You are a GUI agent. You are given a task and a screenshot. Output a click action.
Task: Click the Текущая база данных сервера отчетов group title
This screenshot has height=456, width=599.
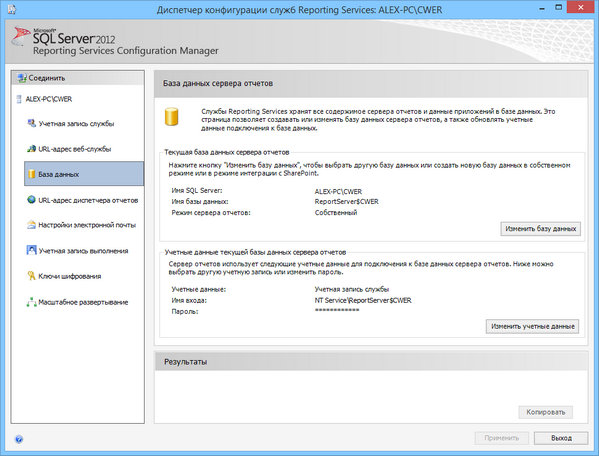click(227, 152)
